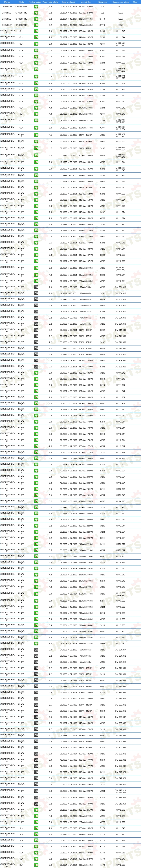The image size is (141, 868).
Task: Click petrol icon of Klasa E AMG 5.0 row
Action: tap(36, 594)
